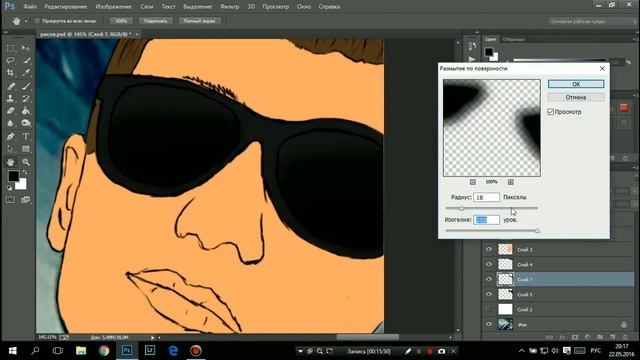This screenshot has height=360, width=640.
Task: Select the Healing Brush tool
Action: click(11, 86)
